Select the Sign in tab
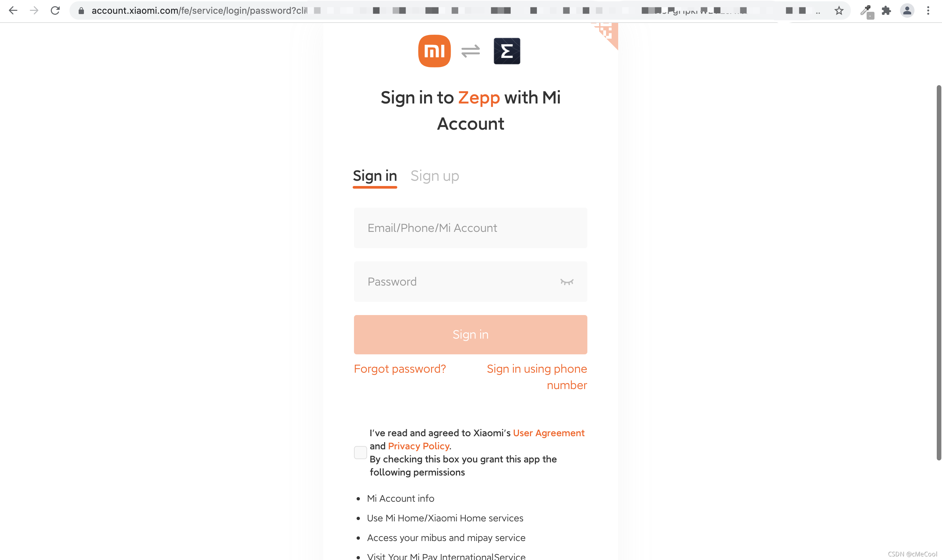Screen dimensions: 942x560 [375, 176]
